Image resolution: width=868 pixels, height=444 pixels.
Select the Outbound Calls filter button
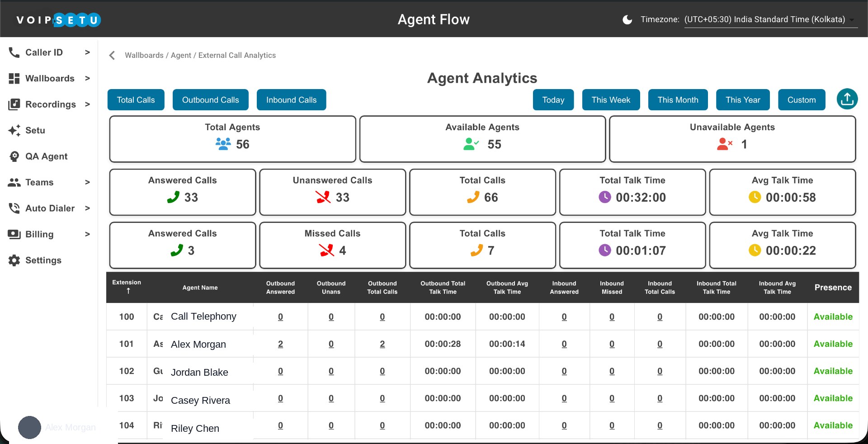coord(211,100)
